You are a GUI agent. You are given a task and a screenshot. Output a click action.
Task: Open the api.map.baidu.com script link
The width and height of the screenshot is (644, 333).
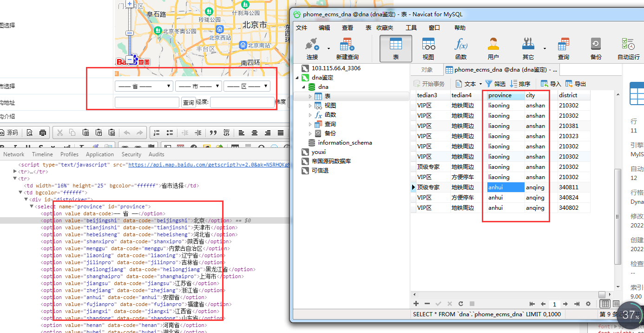tap(209, 165)
